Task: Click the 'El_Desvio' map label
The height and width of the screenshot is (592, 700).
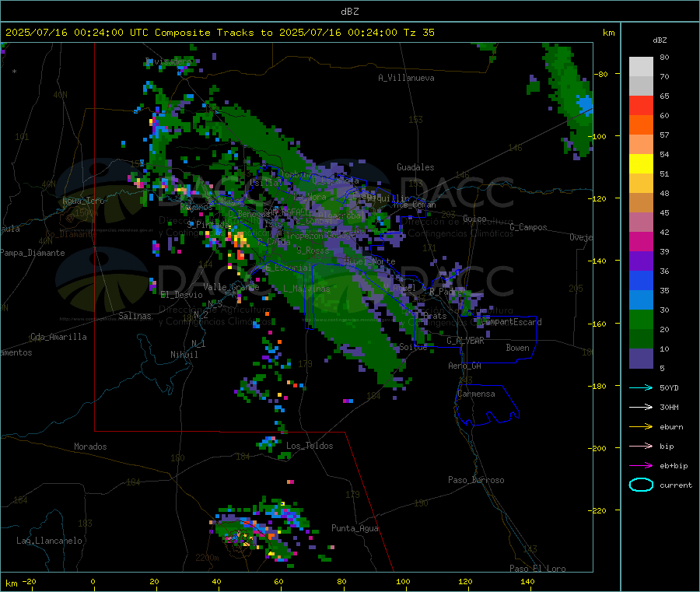Action: pyautogui.click(x=181, y=295)
